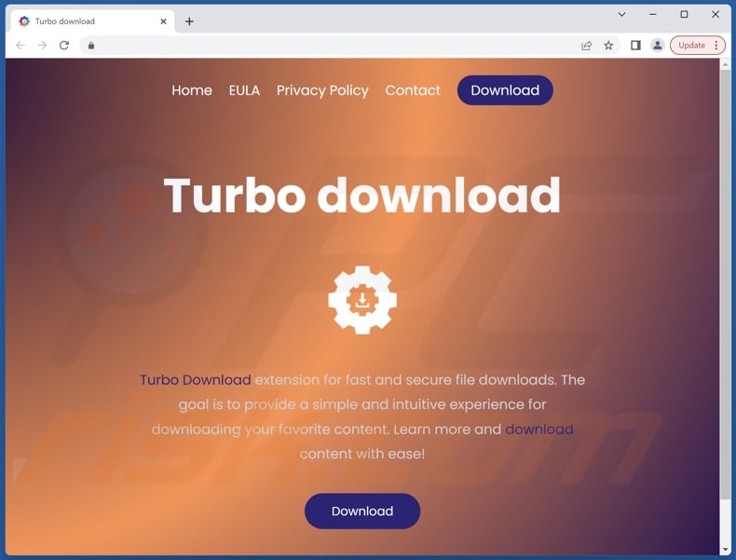Click the padlock site info icon
This screenshot has height=560, width=736.
coord(91,46)
